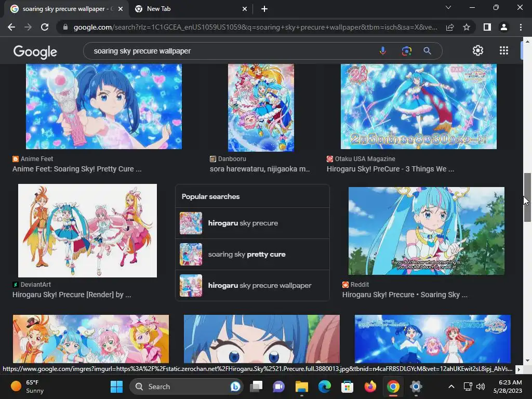Image resolution: width=532 pixels, height=399 pixels.
Task: Follow Hirogaru Sky! Precure [Render] link
Action: [x=72, y=295]
